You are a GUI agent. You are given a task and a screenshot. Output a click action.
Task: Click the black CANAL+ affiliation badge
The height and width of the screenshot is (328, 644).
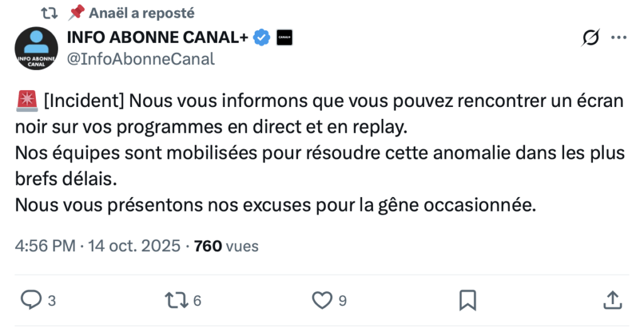[x=284, y=38]
